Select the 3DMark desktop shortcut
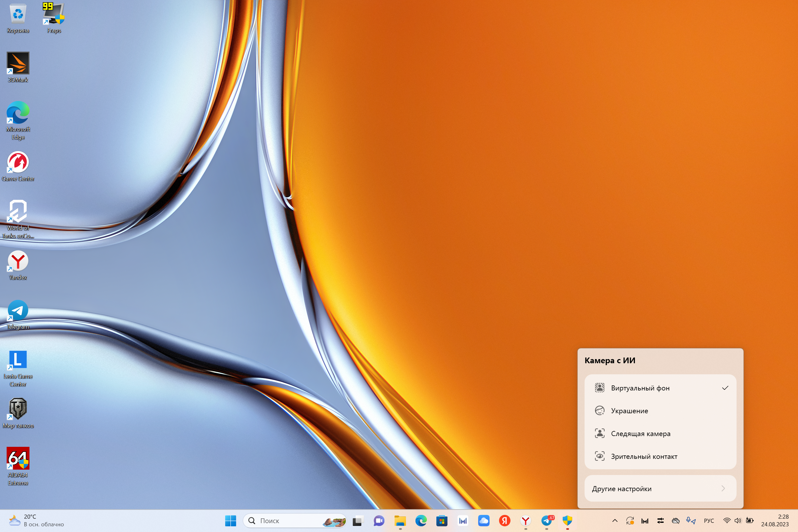This screenshot has height=532, width=798. coord(18,67)
